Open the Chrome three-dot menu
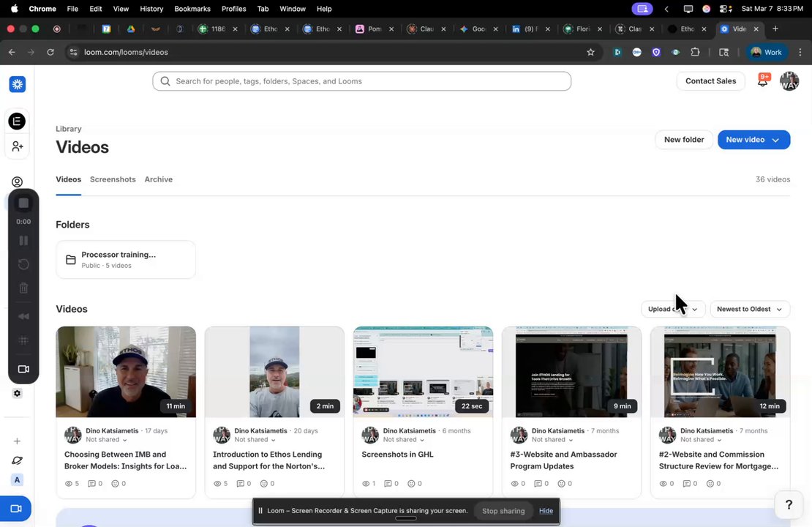The image size is (812, 527). click(x=800, y=52)
